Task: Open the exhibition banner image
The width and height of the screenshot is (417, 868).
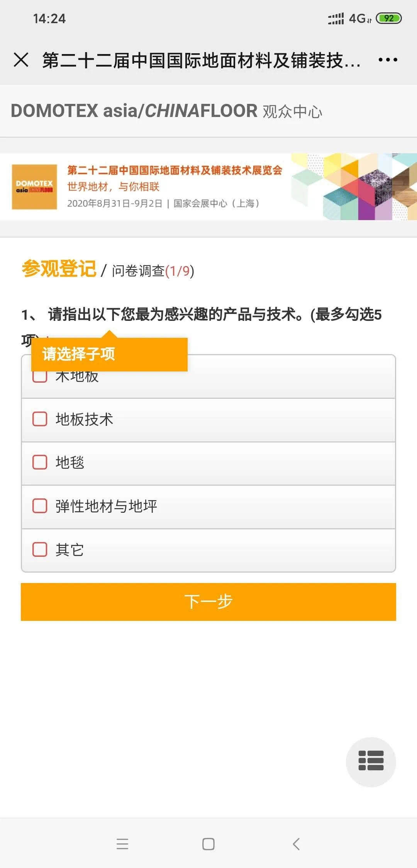Action: tap(208, 187)
